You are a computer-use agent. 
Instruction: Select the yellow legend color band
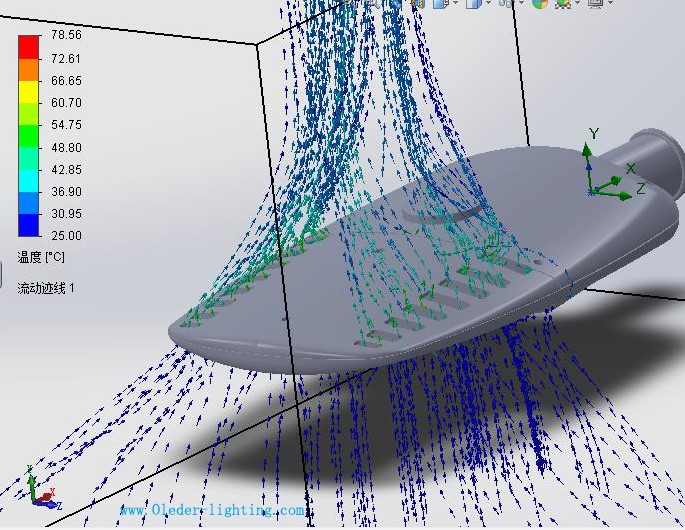(x=28, y=92)
